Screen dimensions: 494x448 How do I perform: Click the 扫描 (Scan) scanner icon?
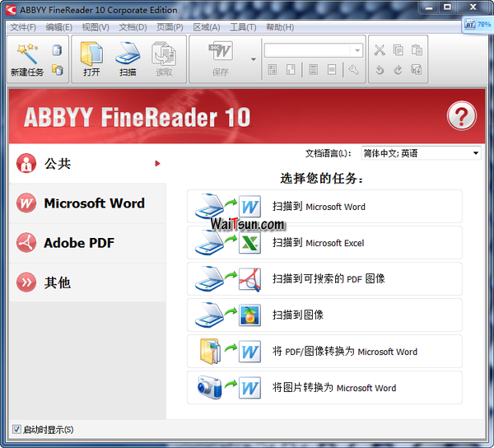click(x=128, y=54)
